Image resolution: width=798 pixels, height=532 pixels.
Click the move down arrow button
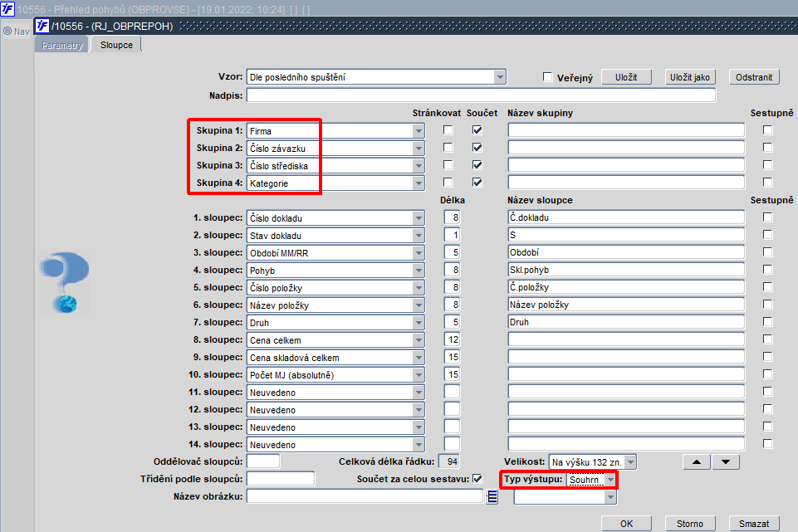tap(726, 461)
